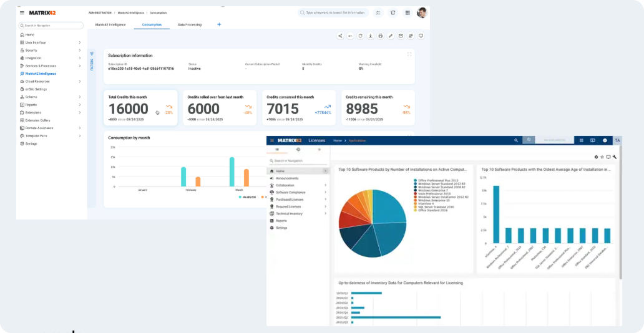Switch to the Matrix42 Intelligence tab
This screenshot has width=644, height=333.
(x=110, y=24)
